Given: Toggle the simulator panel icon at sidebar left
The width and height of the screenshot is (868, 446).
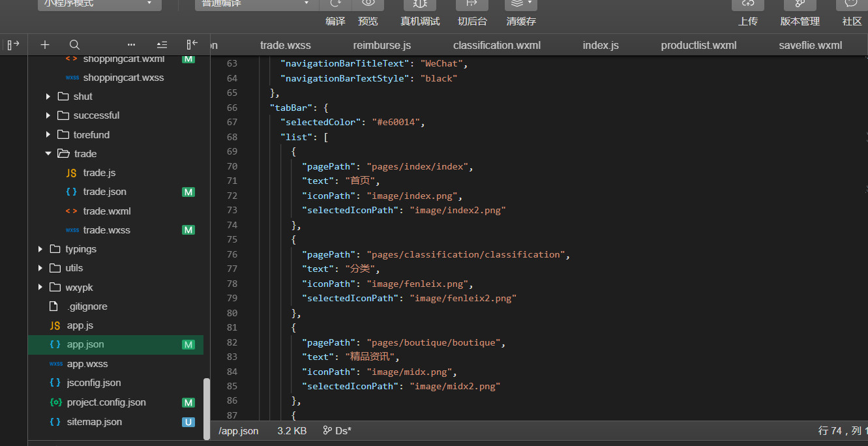Looking at the screenshot, I should click(x=13, y=44).
